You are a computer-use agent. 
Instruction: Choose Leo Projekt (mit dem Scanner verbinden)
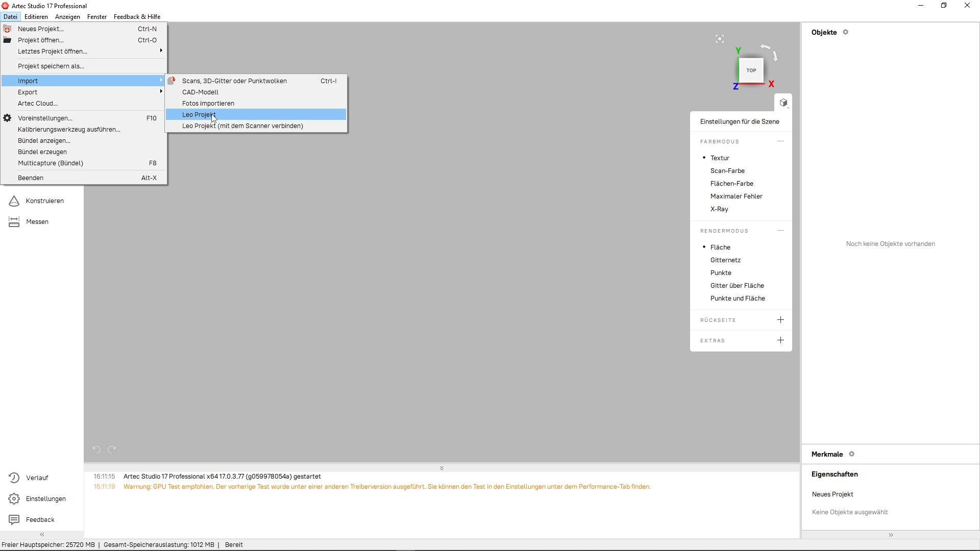click(256, 126)
